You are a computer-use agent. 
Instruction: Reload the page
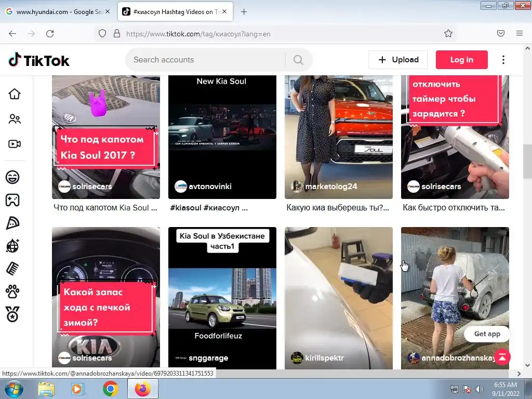[50, 34]
